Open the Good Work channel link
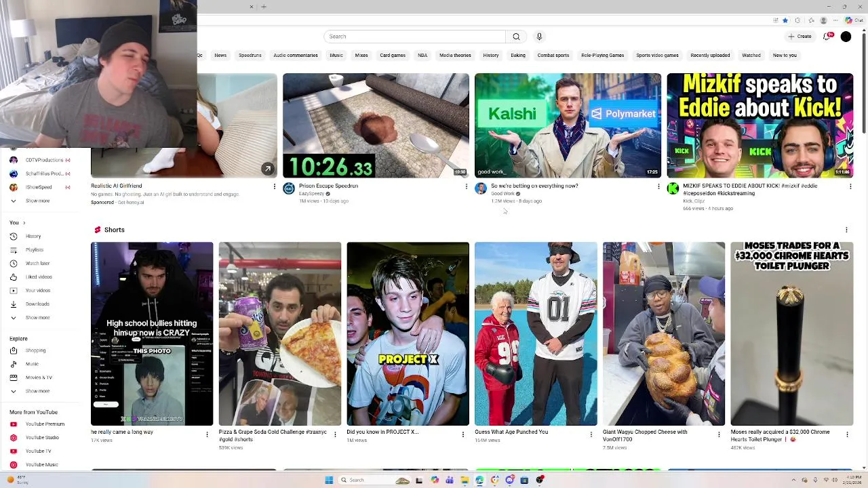 click(x=502, y=194)
